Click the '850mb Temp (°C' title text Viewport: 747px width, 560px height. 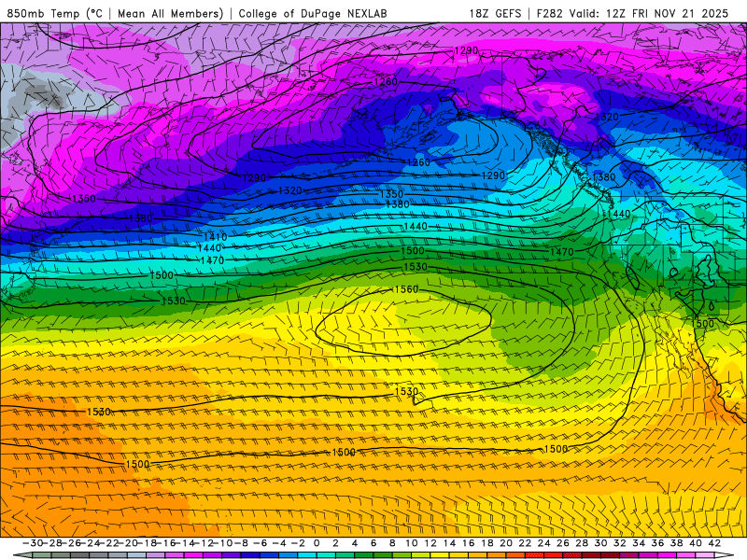point(55,14)
